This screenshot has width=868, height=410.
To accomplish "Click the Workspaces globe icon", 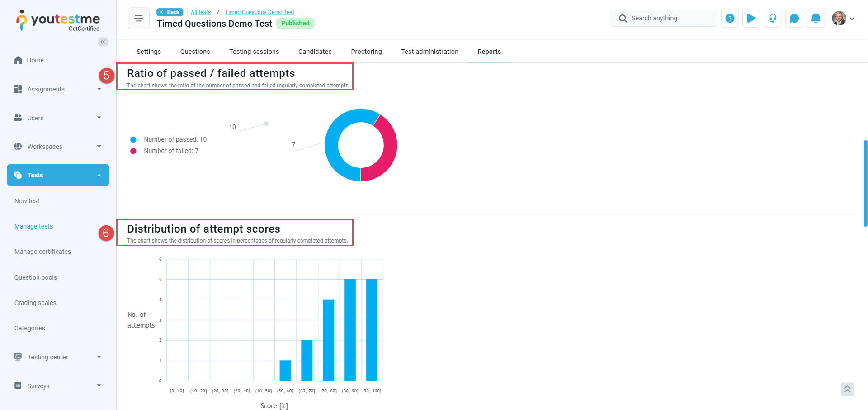I will [x=18, y=146].
